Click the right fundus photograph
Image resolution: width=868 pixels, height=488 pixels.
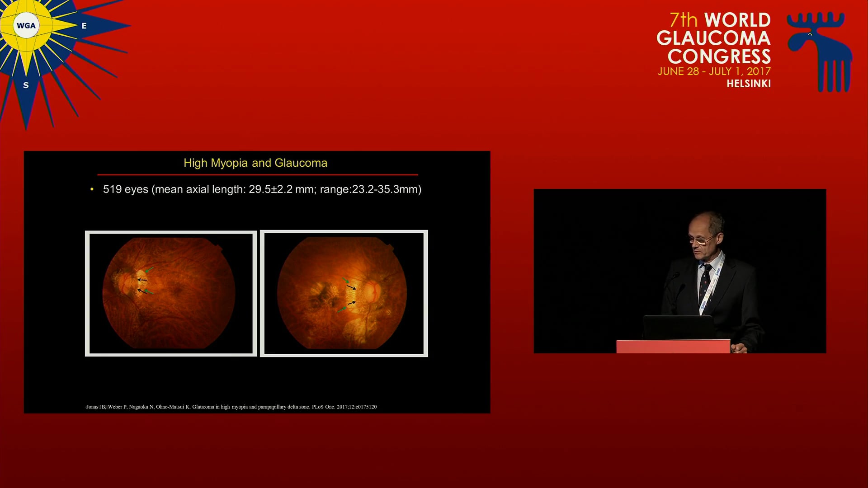tap(344, 294)
